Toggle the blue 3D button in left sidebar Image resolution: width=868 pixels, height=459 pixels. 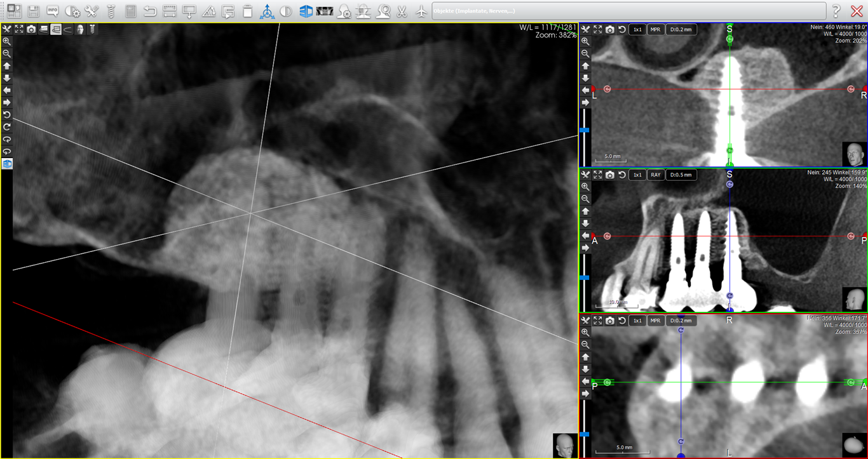(x=7, y=164)
